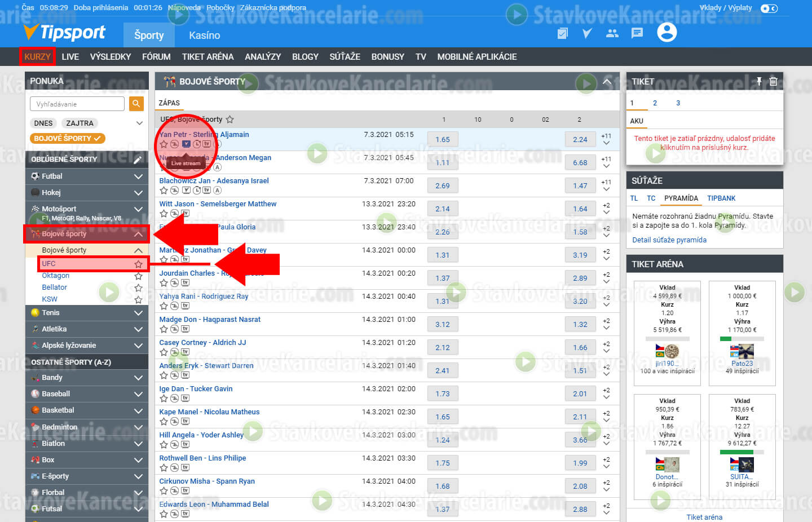Star the Witt Jason - Semelsberger Matthew match
Image resolution: width=812 pixels, height=522 pixels.
point(164,213)
